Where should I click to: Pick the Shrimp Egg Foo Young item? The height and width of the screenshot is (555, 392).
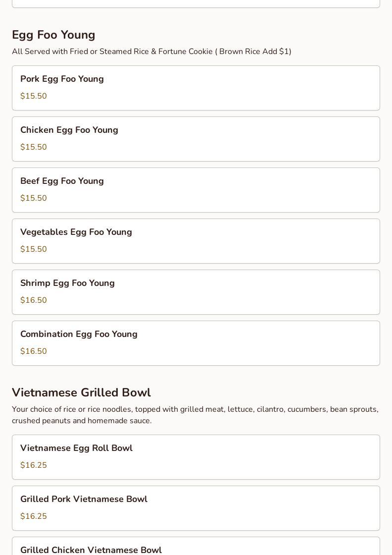pos(196,292)
